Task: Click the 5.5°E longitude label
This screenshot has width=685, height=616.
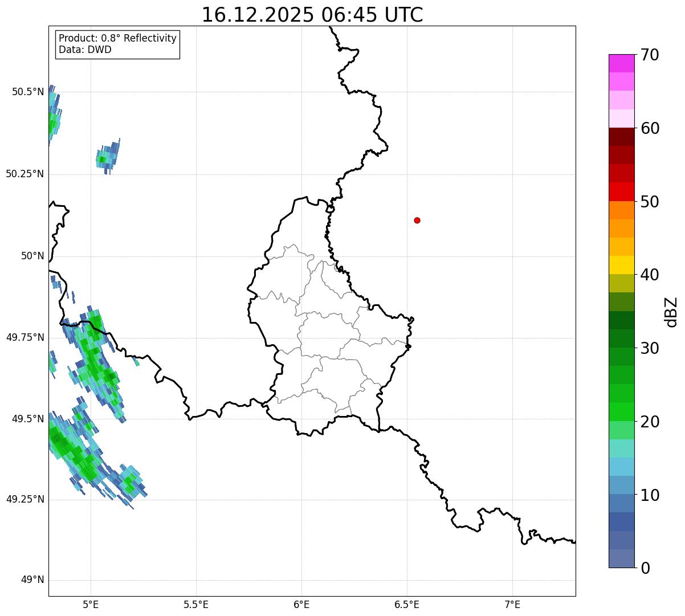Action: [x=196, y=605]
